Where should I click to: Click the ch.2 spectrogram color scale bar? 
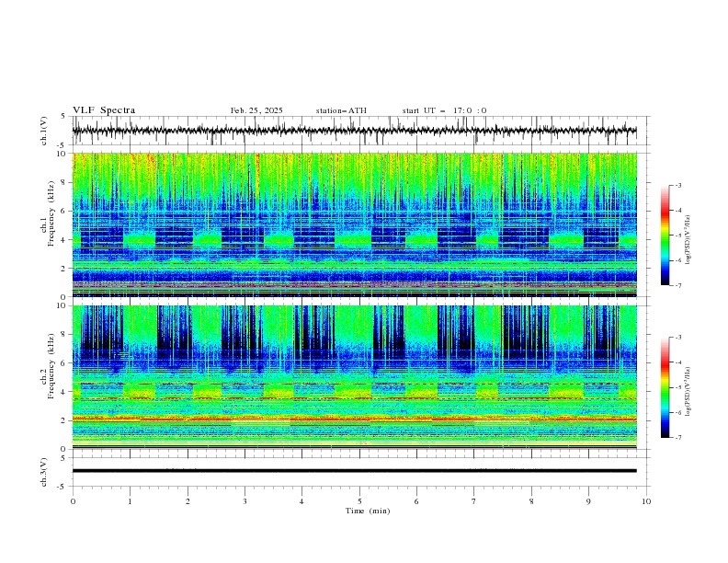[x=665, y=387]
